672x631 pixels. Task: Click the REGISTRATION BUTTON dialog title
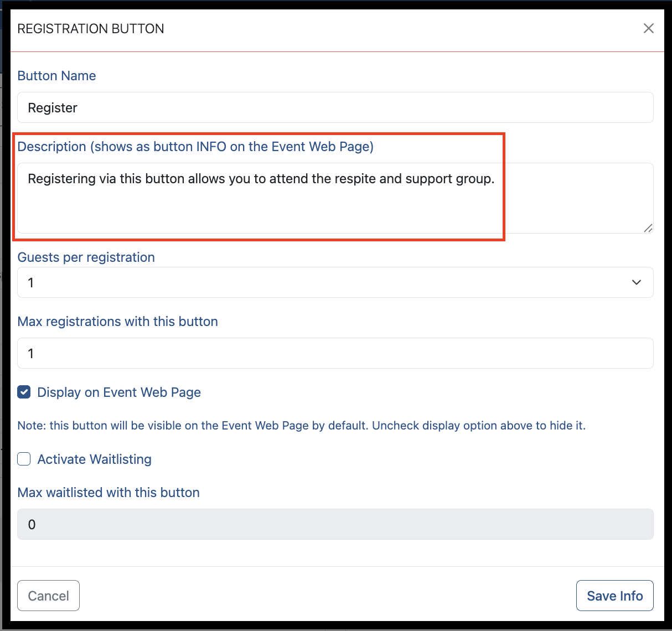pos(91,29)
